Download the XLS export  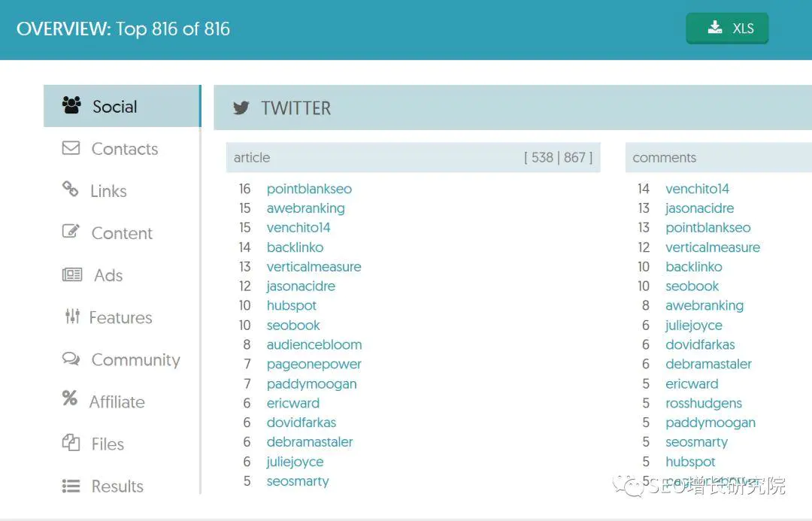[727, 29]
